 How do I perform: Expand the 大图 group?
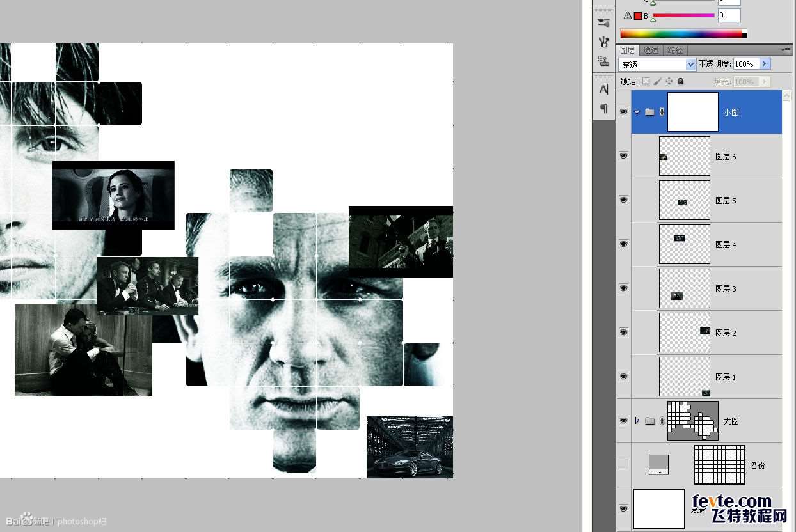pos(637,421)
